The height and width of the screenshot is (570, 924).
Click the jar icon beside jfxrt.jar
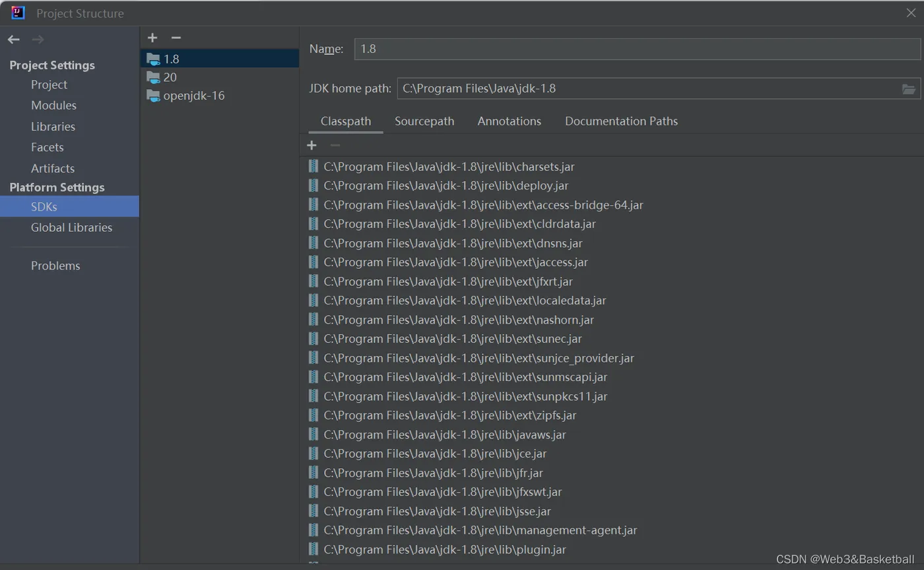point(313,281)
